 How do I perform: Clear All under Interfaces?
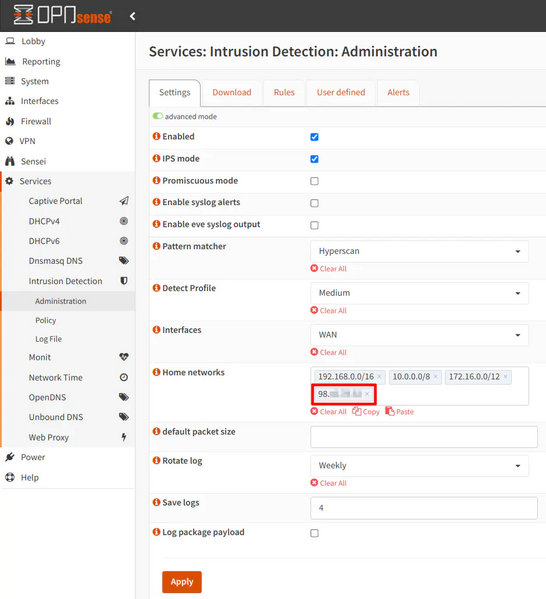point(329,352)
